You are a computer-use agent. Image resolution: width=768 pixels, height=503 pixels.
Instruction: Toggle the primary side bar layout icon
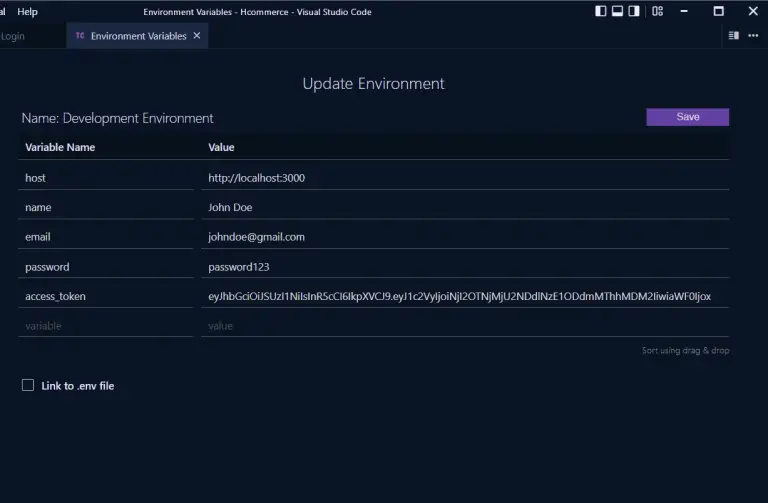[601, 11]
